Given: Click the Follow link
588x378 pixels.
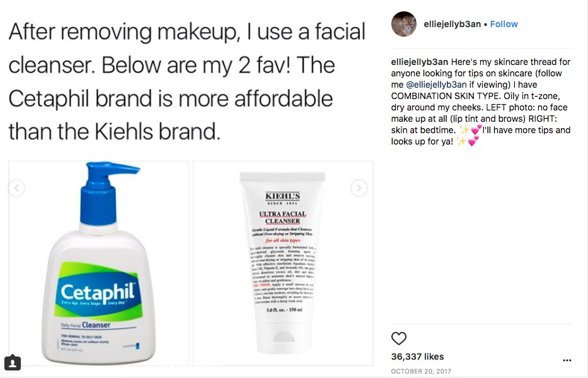Looking at the screenshot, I should point(504,24).
